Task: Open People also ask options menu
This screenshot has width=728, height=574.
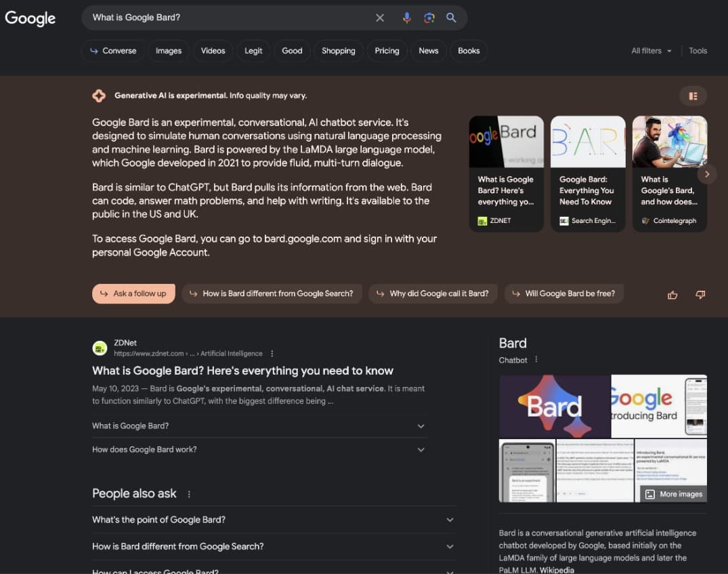Action: pyautogui.click(x=189, y=494)
